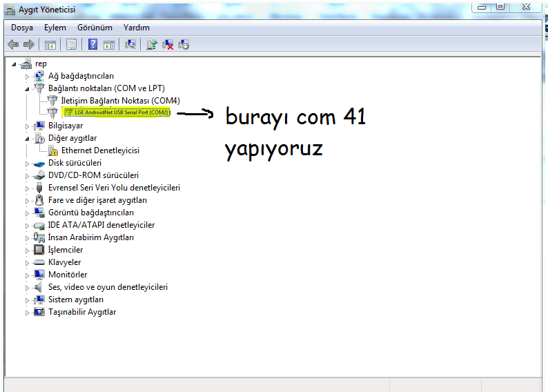This screenshot has height=392, width=548.
Task: Open the Dosya menu
Action: coord(22,28)
